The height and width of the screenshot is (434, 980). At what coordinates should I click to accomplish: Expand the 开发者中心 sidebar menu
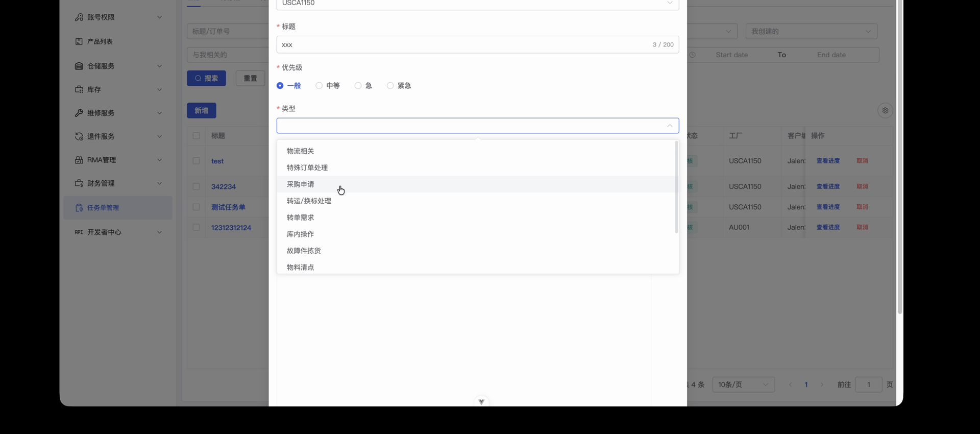(x=159, y=232)
